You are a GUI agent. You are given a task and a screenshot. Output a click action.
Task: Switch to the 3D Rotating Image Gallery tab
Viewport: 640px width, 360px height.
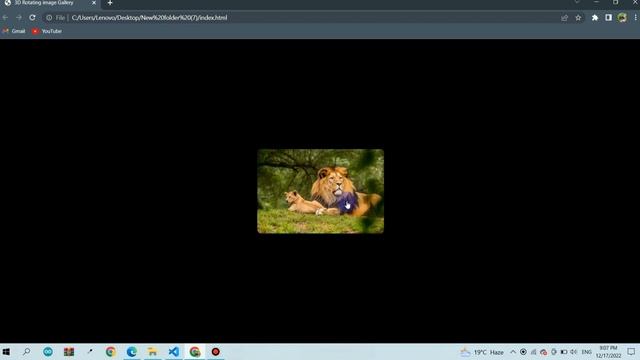click(50, 3)
